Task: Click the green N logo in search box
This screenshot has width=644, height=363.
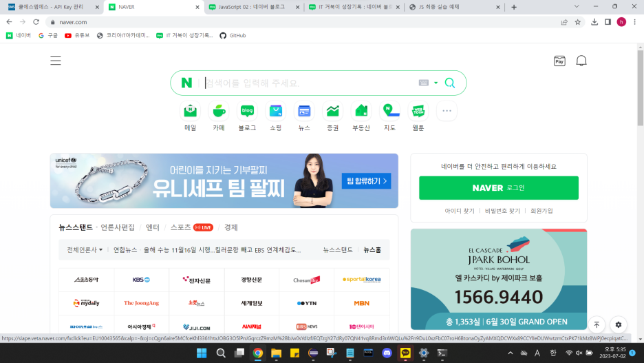Action: [x=186, y=83]
